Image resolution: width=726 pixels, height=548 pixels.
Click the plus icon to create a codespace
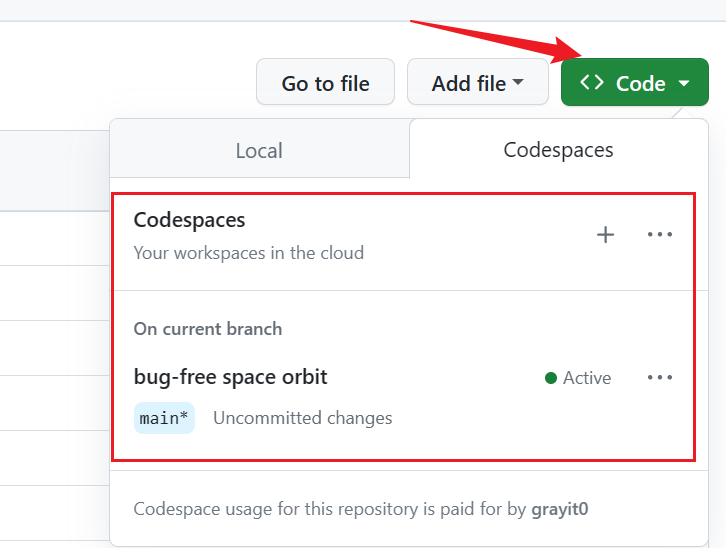tap(605, 235)
